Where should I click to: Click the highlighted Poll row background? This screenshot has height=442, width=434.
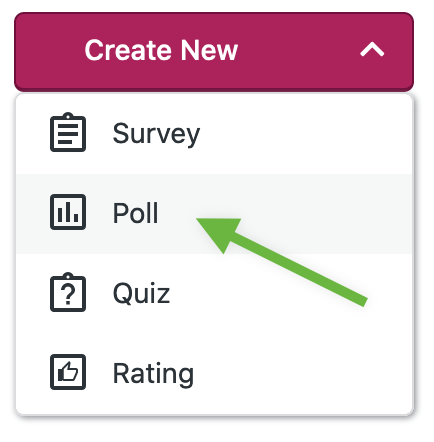tap(214, 214)
